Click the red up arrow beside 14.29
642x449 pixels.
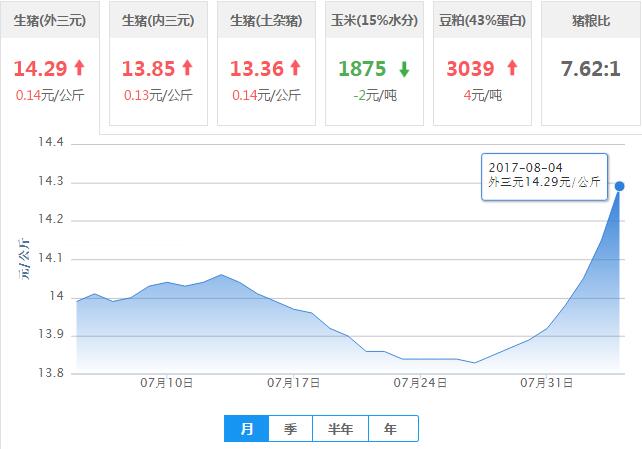[79, 68]
